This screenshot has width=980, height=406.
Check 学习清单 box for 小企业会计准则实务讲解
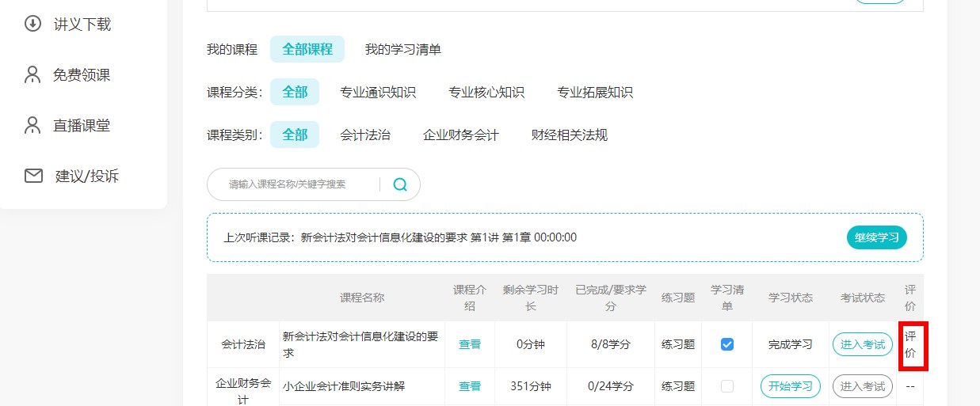[x=726, y=386]
